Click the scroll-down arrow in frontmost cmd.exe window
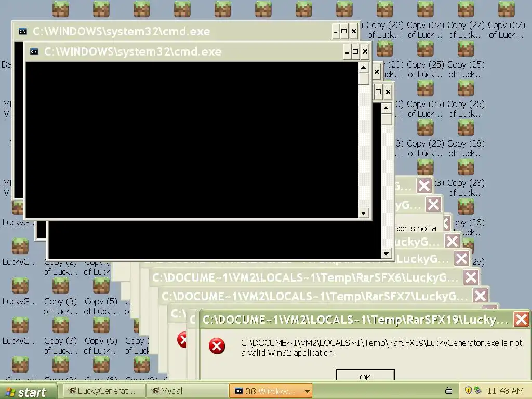Viewport: 532px width, 399px height. (363, 213)
